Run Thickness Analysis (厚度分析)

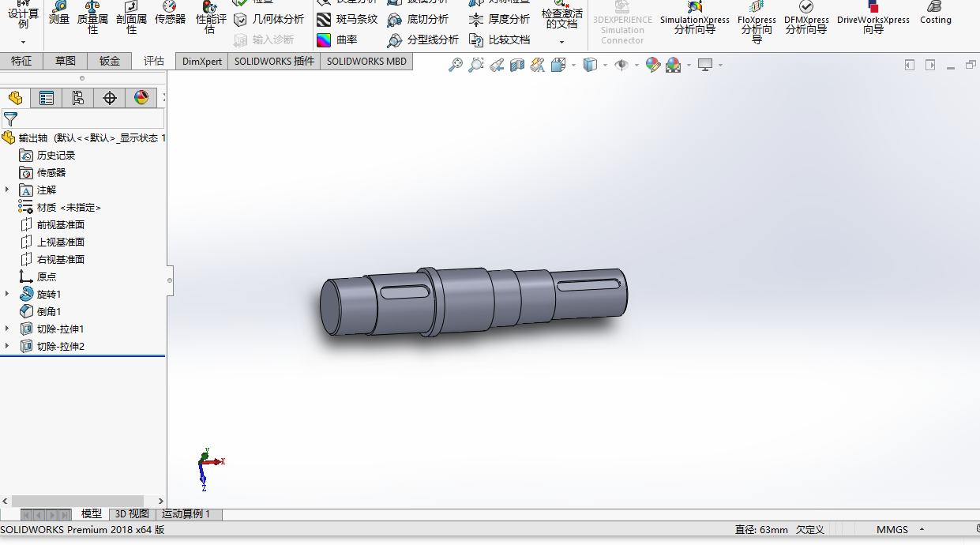point(499,19)
